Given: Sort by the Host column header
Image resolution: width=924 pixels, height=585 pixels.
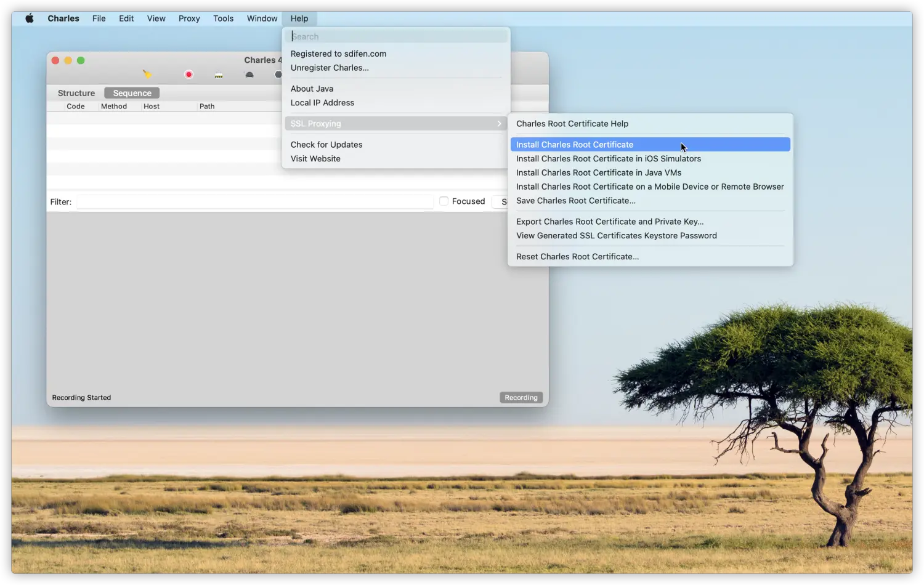Looking at the screenshot, I should tap(152, 107).
